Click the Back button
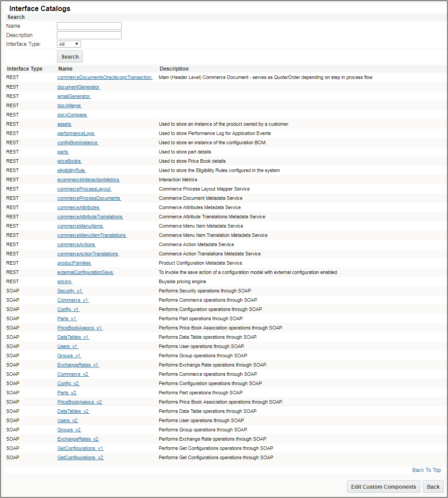The width and height of the screenshot is (448, 498). pyautogui.click(x=433, y=487)
